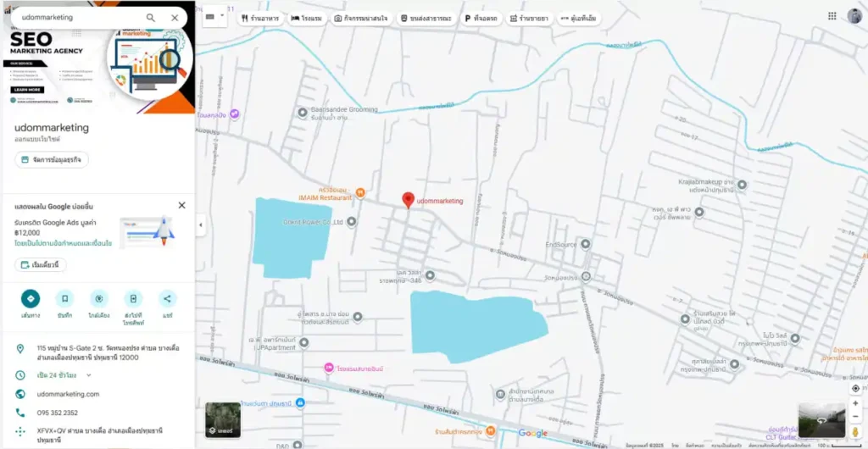Viewport: 868px width, 449px height.
Task: Filter by โรงแรม hotels chip
Action: (307, 19)
